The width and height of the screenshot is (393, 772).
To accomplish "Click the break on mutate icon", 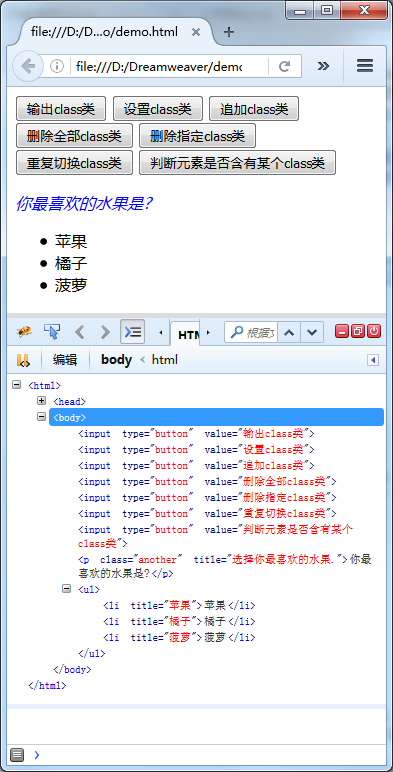I will (x=24, y=360).
